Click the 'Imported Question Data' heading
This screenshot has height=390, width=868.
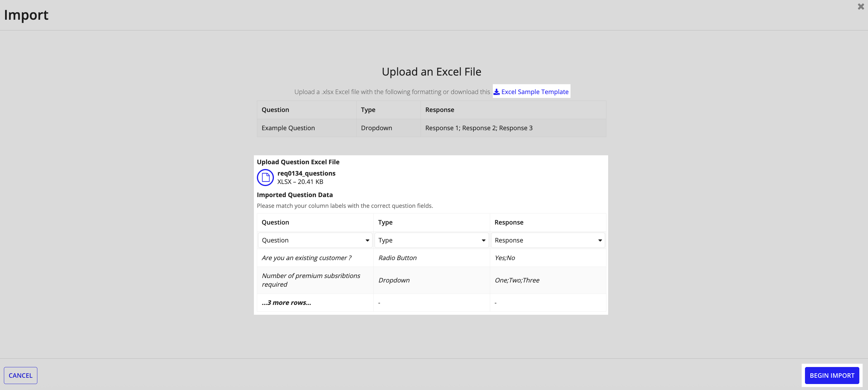tap(295, 195)
